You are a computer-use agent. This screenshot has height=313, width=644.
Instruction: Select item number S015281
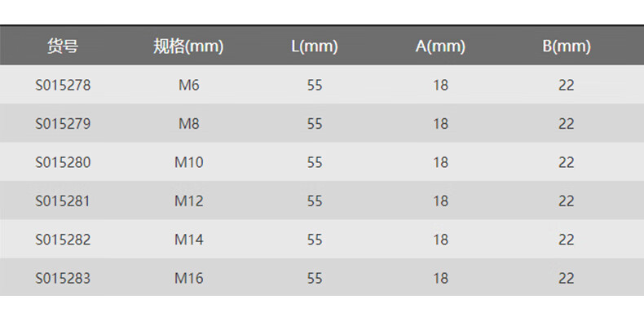coord(63,201)
